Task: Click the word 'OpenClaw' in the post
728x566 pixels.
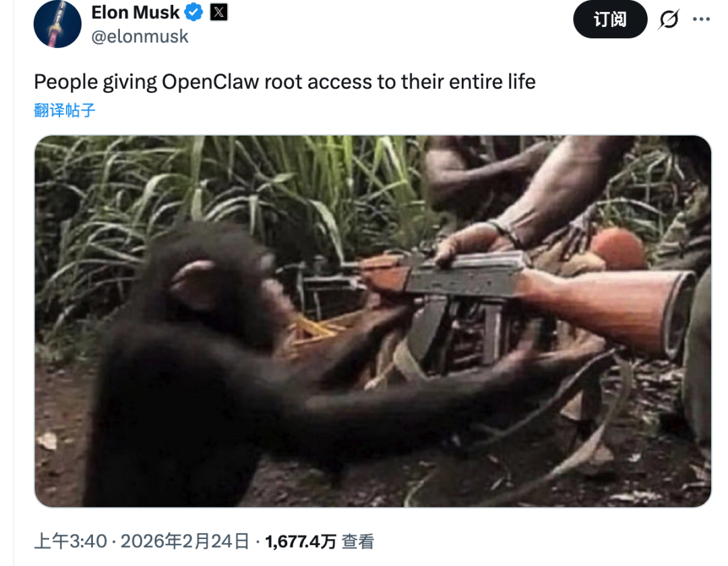Action: [x=210, y=82]
